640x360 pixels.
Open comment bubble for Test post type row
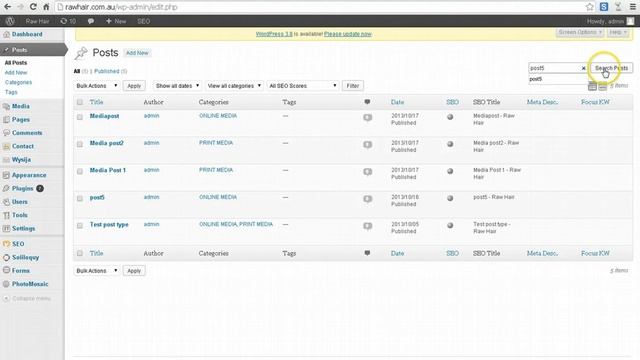pos(368,226)
